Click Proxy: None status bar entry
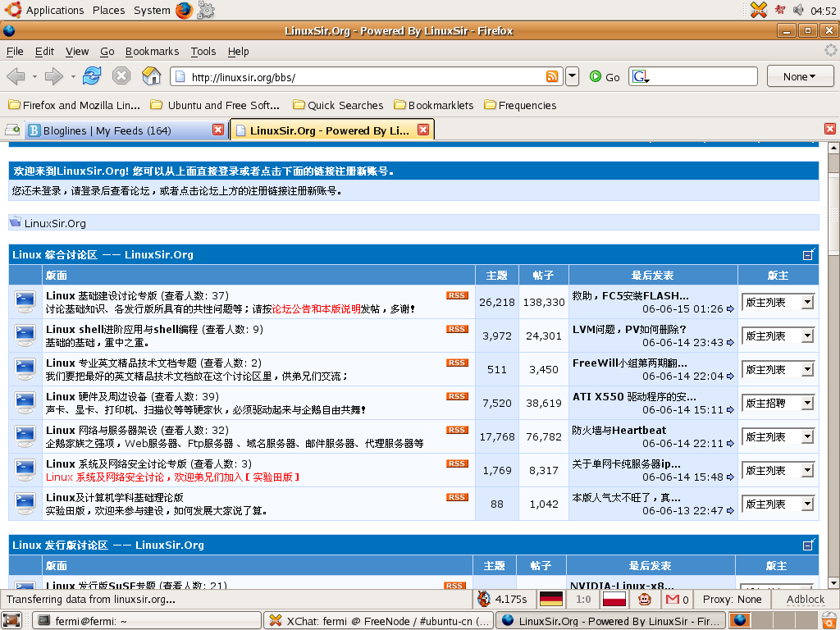The image size is (840, 630). (x=732, y=600)
